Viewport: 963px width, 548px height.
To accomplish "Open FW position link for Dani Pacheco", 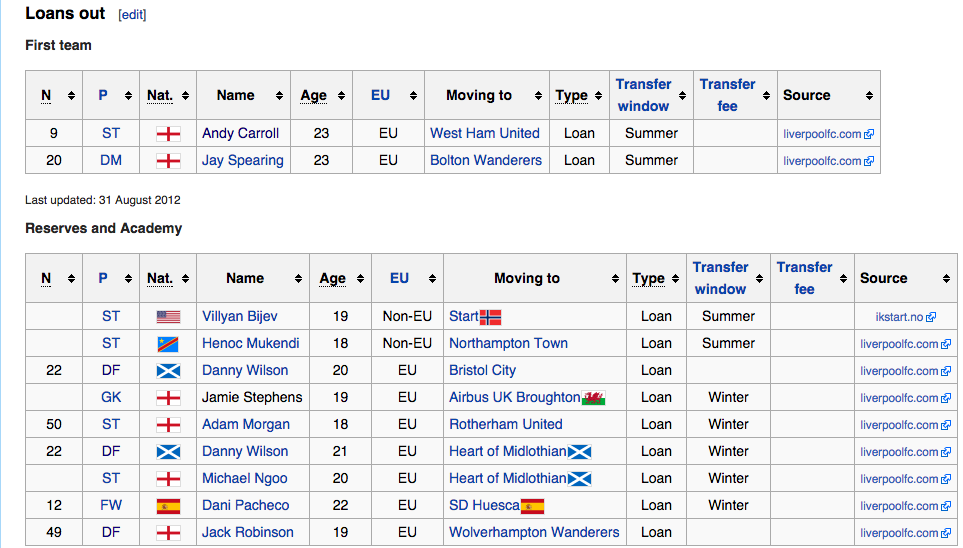I will (x=111, y=506).
